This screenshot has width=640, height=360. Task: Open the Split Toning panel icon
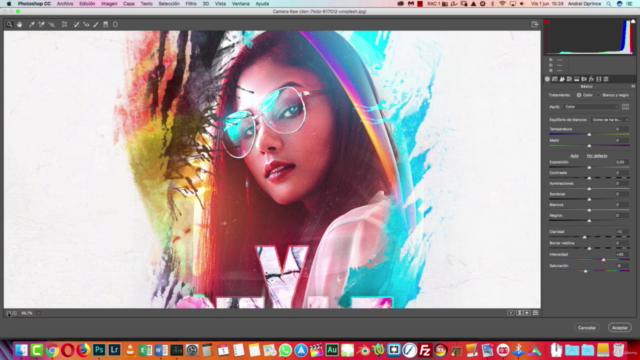pos(577,79)
